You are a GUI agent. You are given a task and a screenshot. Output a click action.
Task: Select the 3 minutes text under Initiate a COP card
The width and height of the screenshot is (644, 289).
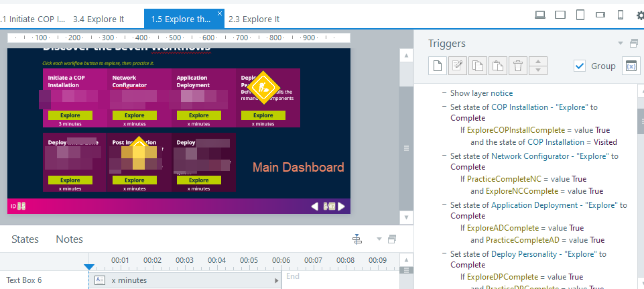pos(70,124)
